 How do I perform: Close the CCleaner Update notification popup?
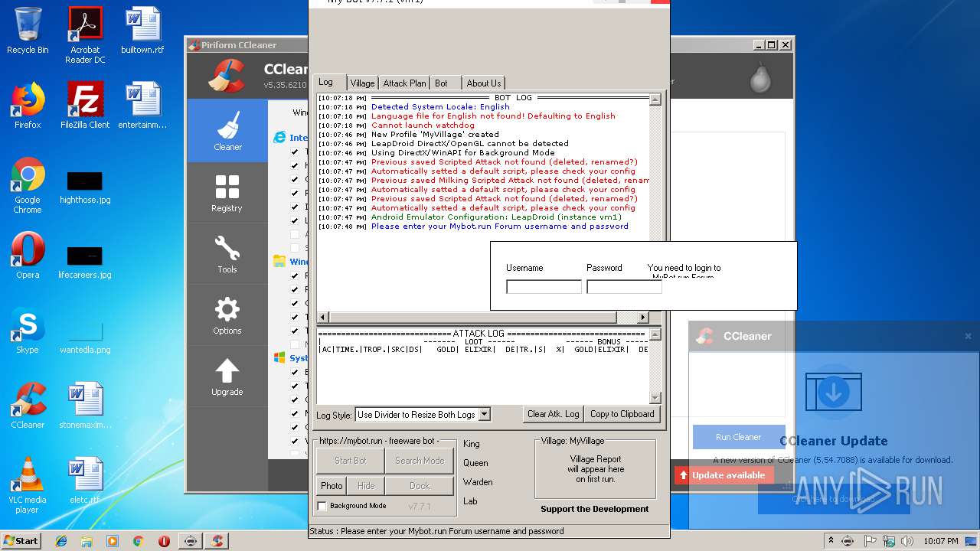pos(968,336)
